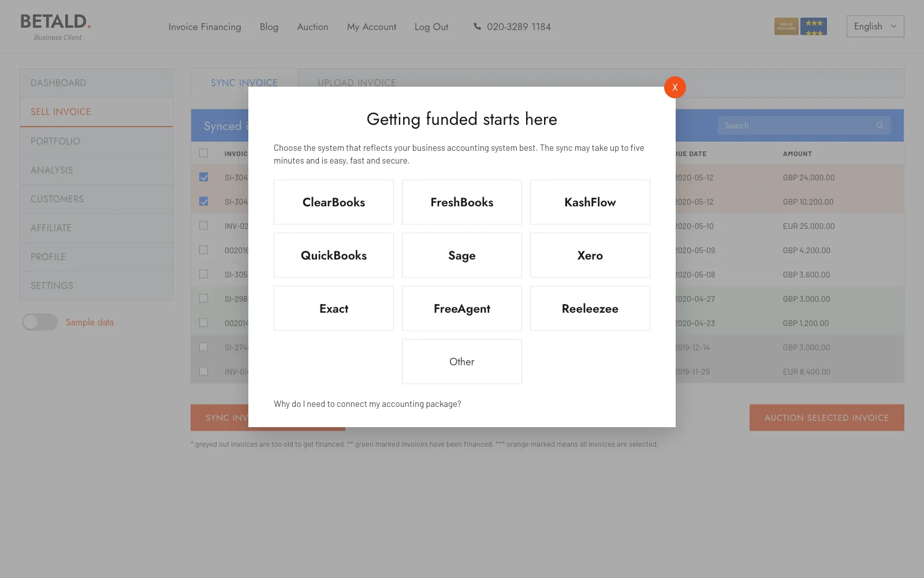The image size is (924, 578).
Task: Open the English language dropdown
Action: 875,26
